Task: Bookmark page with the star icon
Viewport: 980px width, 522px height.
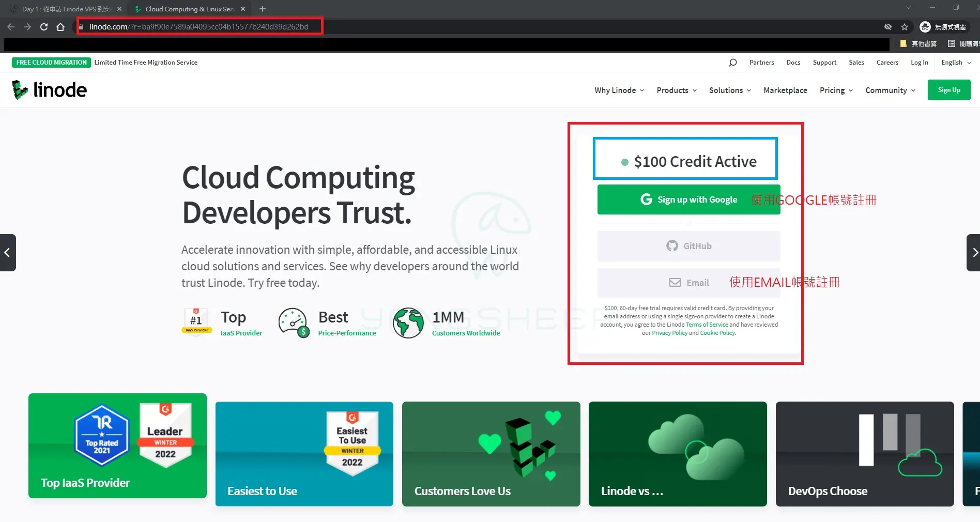Action: tap(905, 27)
